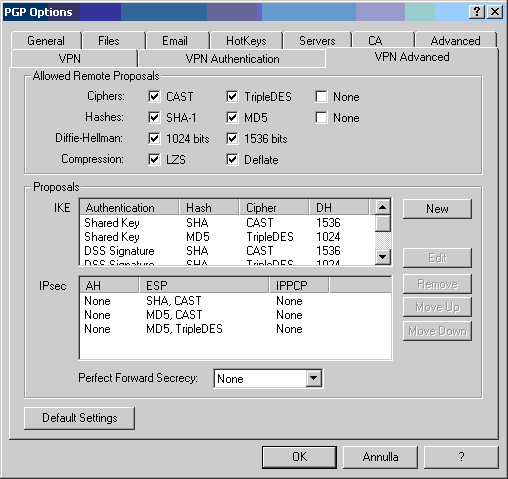Click the New proposal button
Image resolution: width=508 pixels, height=479 pixels.
click(437, 209)
